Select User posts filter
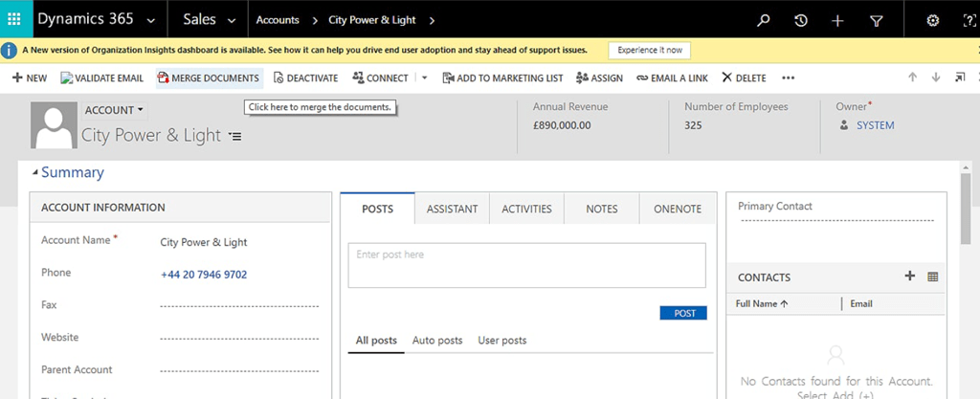The height and width of the screenshot is (399, 980). pyautogui.click(x=502, y=341)
